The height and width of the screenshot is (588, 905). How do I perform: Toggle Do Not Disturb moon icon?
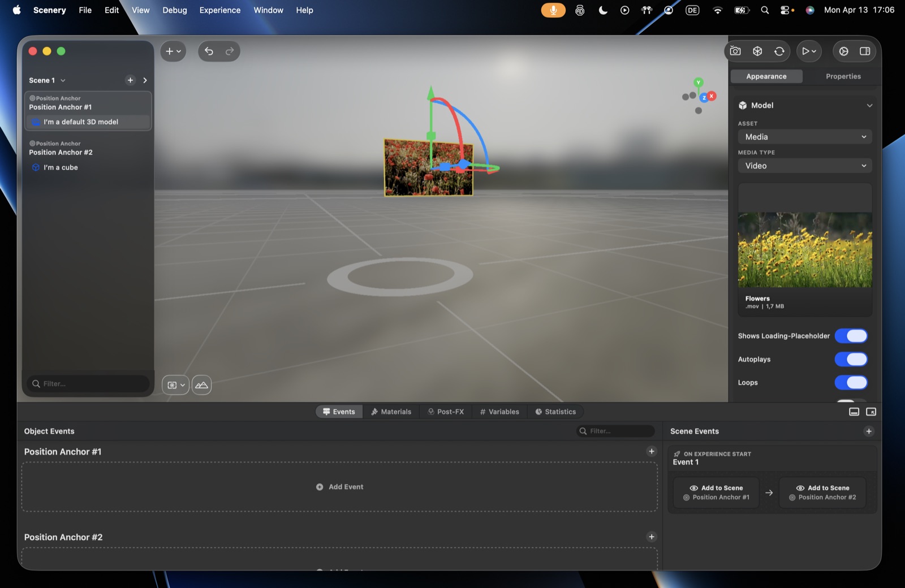tap(603, 10)
